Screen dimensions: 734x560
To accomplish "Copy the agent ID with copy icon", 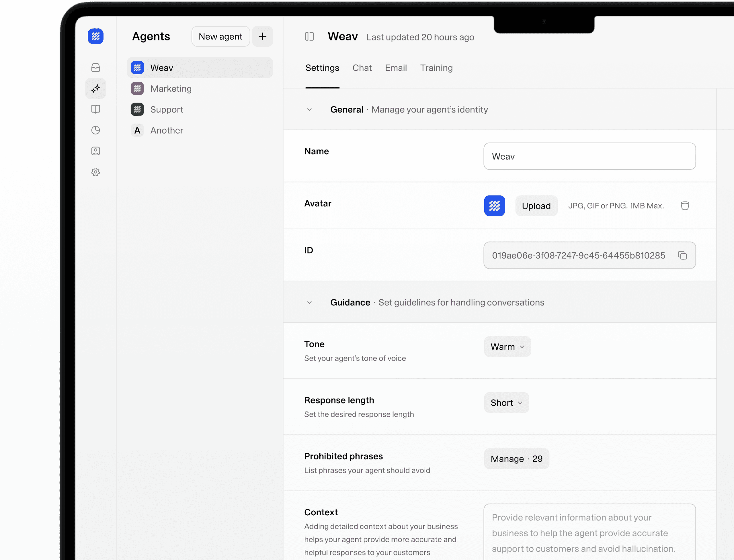I will [682, 255].
